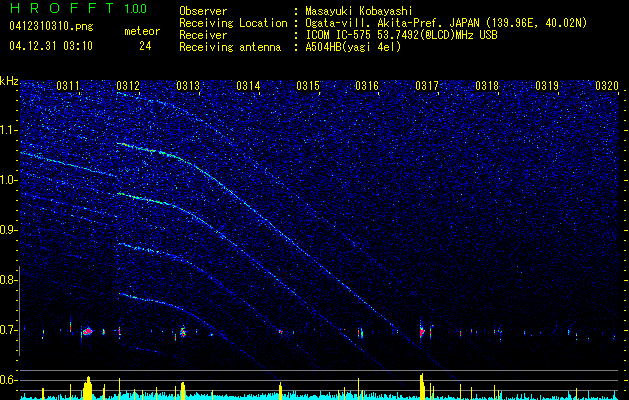Click the 0318 time marker
This screenshot has width=629, height=400.
tap(487, 86)
